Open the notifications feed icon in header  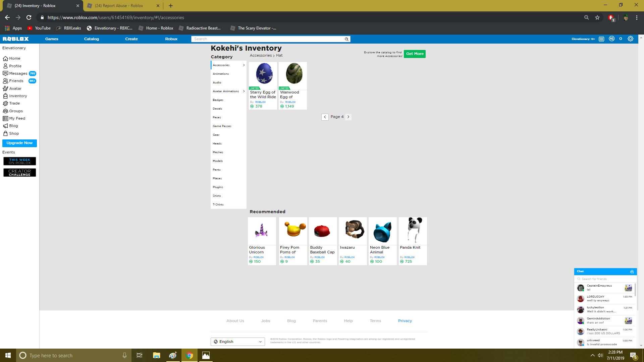point(601,39)
